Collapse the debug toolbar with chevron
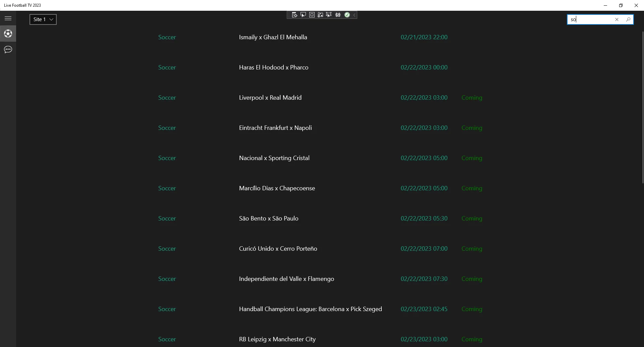This screenshot has width=644, height=347. 354,15
